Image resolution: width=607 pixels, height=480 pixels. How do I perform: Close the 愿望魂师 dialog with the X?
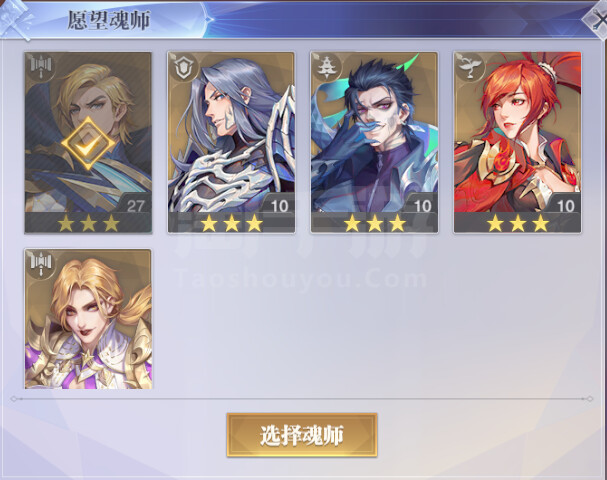[596, 20]
